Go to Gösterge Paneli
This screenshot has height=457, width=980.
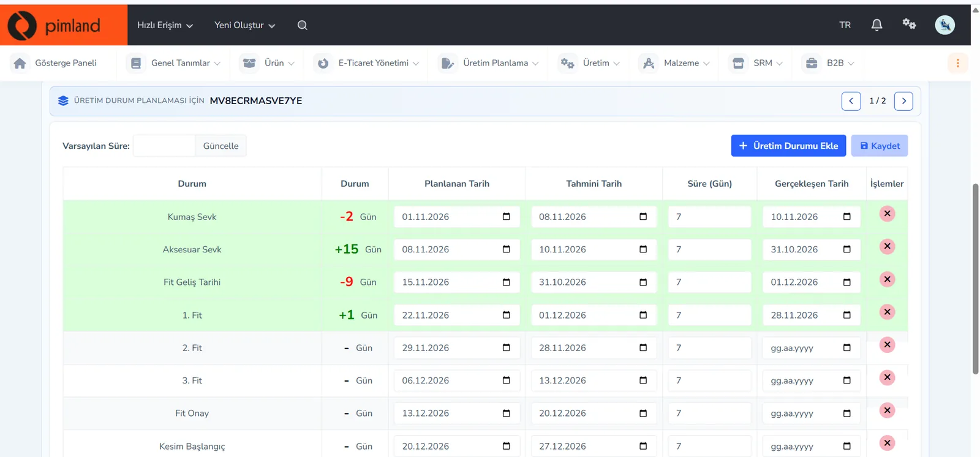[x=55, y=63]
